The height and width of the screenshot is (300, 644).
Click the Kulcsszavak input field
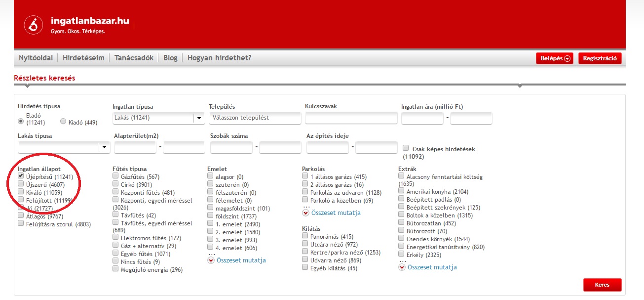(351, 118)
